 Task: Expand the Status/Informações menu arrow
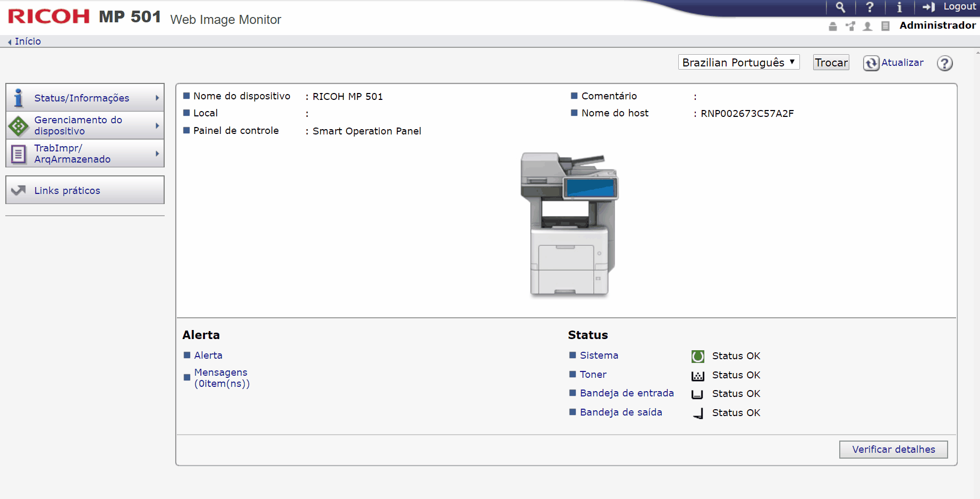(157, 98)
